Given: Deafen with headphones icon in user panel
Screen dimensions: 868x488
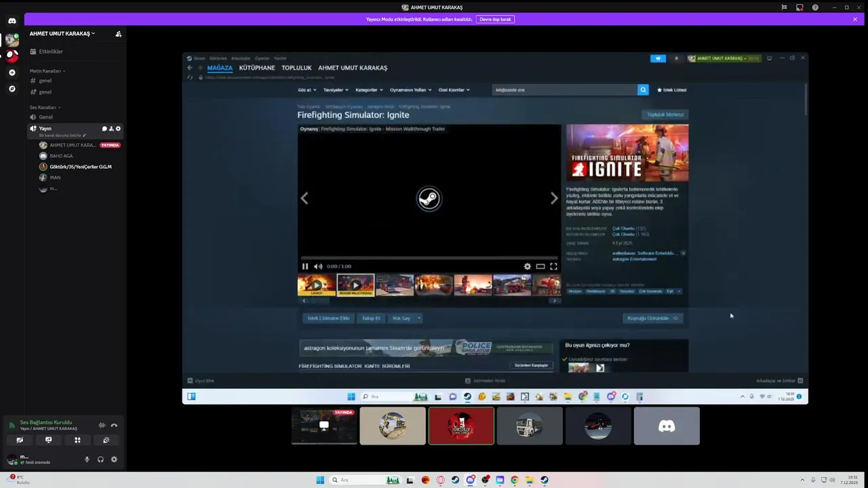Looking at the screenshot, I should (100, 460).
